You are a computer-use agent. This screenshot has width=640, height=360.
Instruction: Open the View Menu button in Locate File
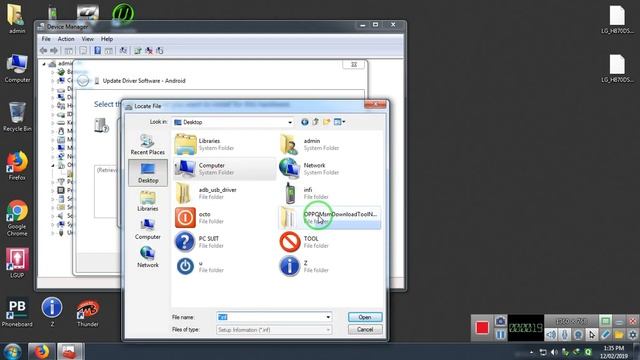tap(339, 122)
